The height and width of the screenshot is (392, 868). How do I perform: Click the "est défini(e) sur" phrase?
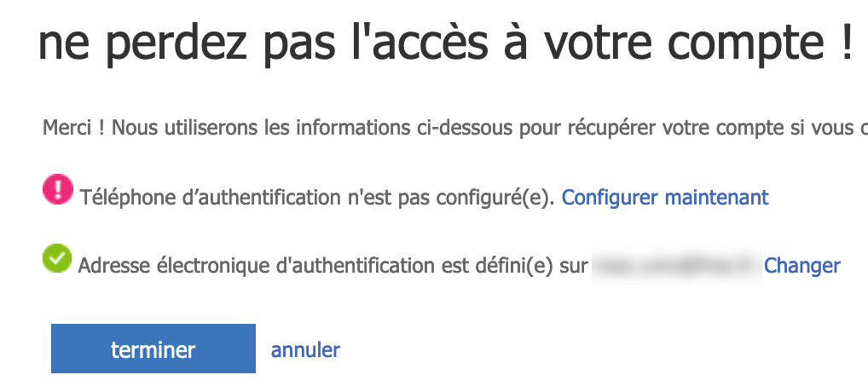[514, 266]
